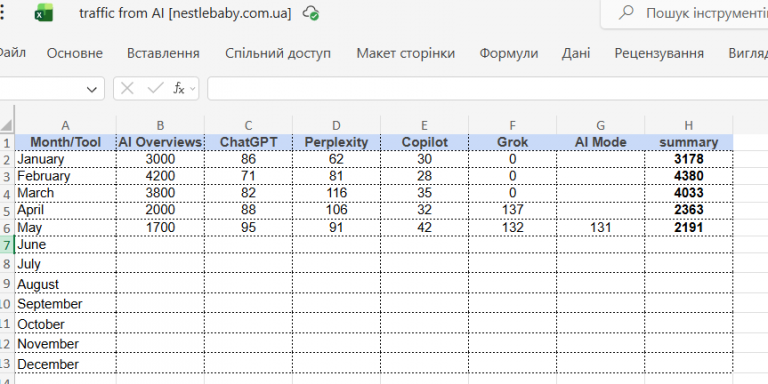Screen dimensions: 768x384
Task: Click the Month/Tool header cell
Action: point(66,143)
